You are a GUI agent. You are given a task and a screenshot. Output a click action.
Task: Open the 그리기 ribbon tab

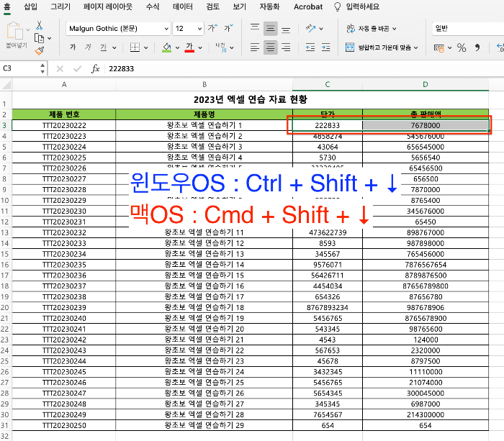pos(60,6)
